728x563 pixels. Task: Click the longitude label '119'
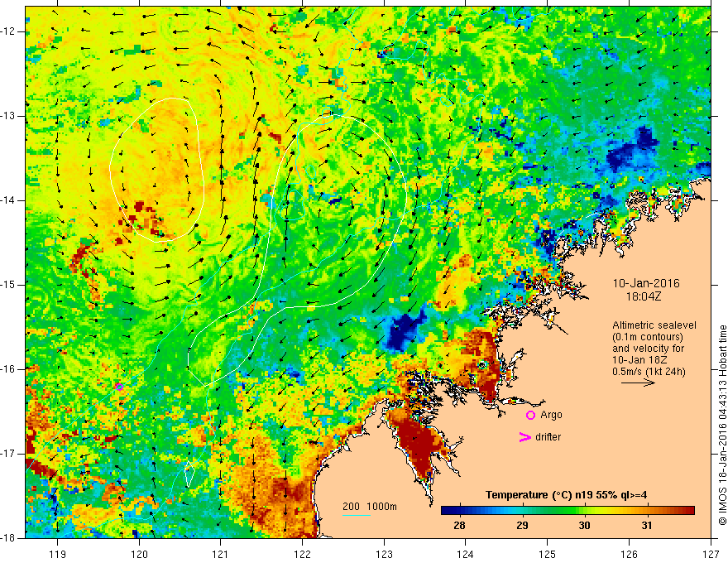click(x=58, y=554)
